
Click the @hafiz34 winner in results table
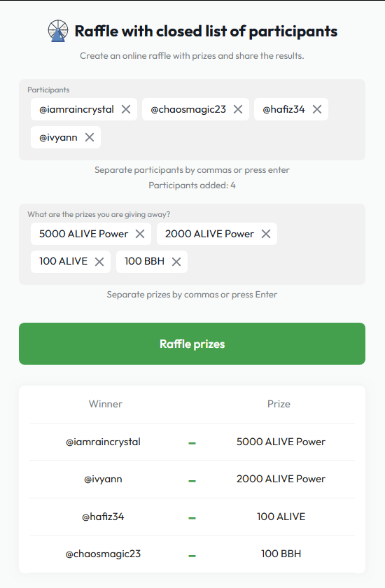[103, 517]
